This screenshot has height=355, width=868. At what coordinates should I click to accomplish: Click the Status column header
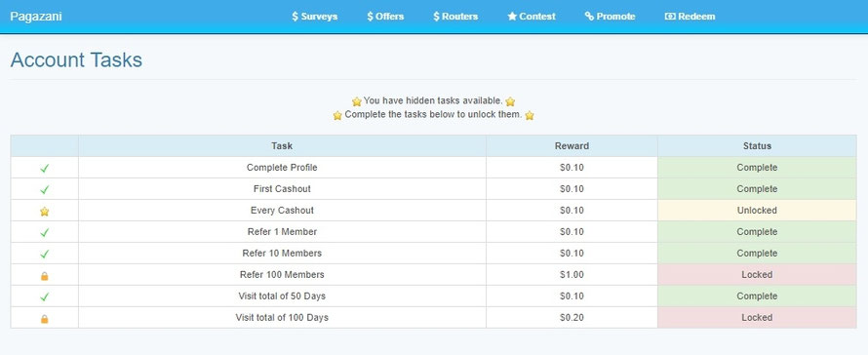[x=757, y=146]
